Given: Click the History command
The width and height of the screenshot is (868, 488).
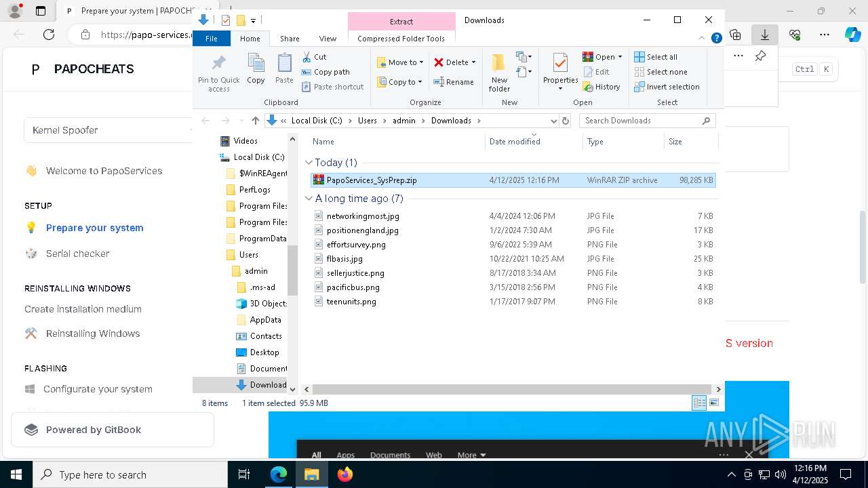Looking at the screenshot, I should coord(601,87).
